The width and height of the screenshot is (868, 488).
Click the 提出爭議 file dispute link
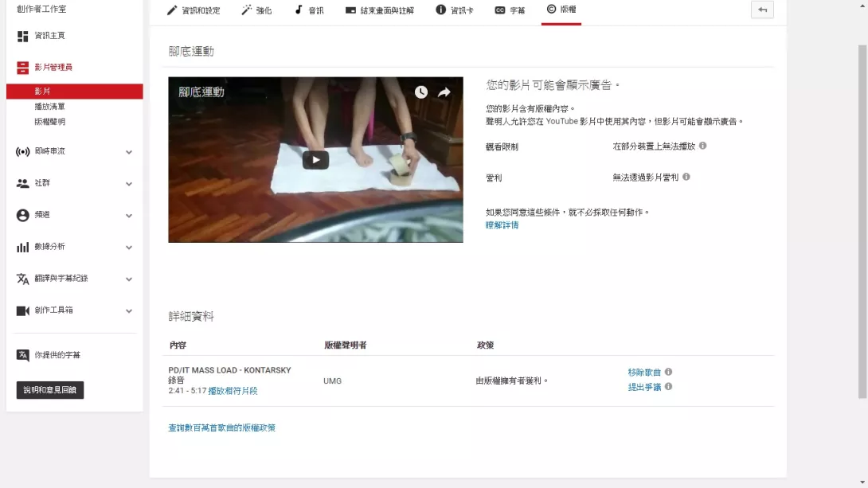click(643, 388)
